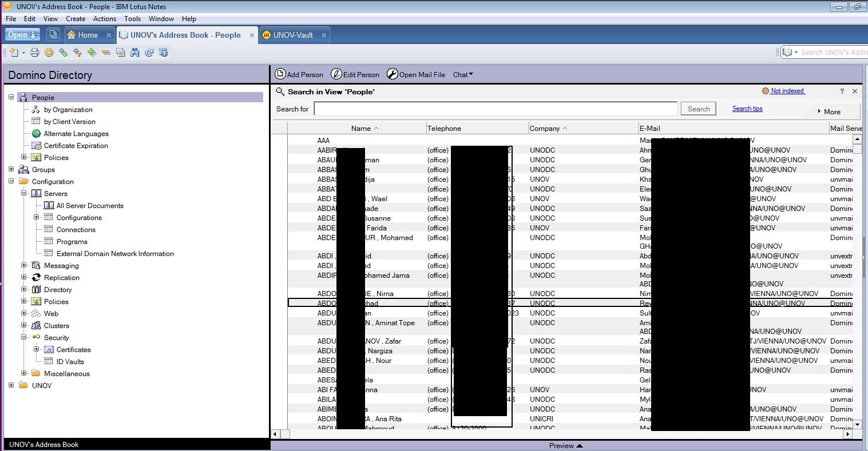Click the orange Stop toolbar icon
Image resolution: width=868 pixels, height=451 pixels.
(x=49, y=53)
